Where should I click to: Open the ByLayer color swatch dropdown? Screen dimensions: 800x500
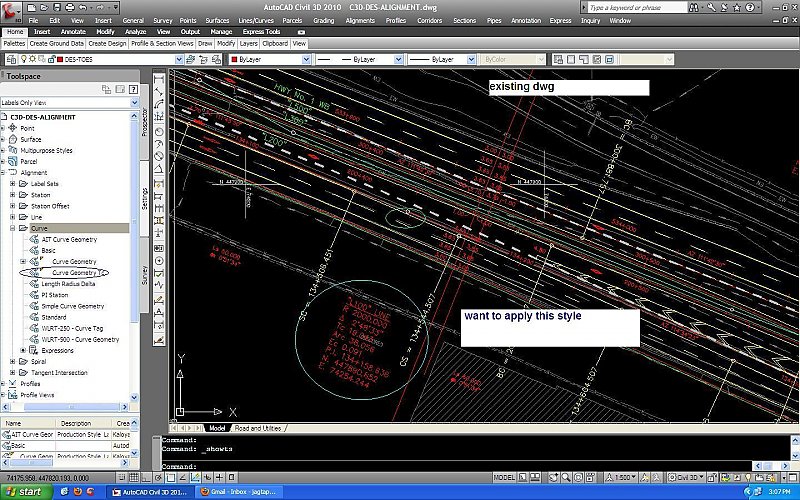(x=305, y=60)
